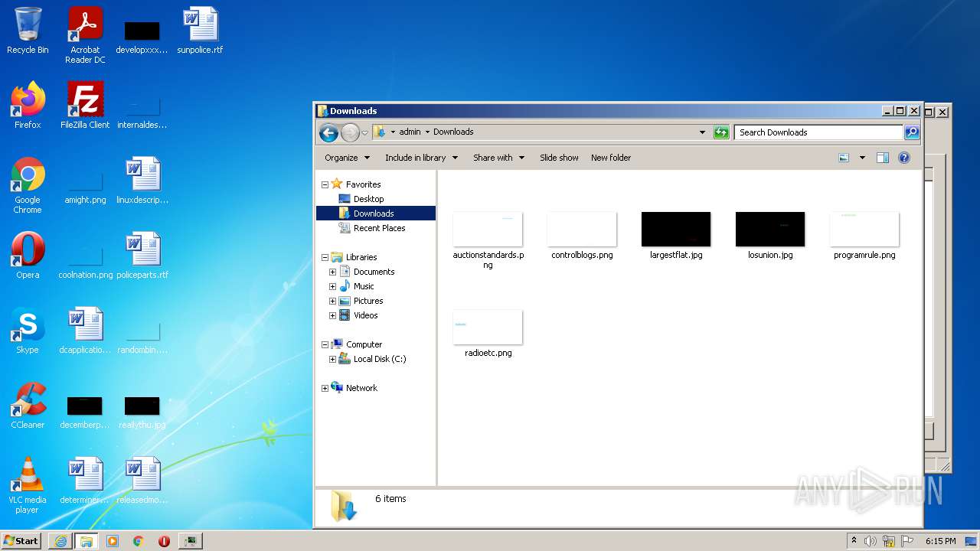
Task: Select controlblogs.png thumbnail
Action: [x=582, y=236]
